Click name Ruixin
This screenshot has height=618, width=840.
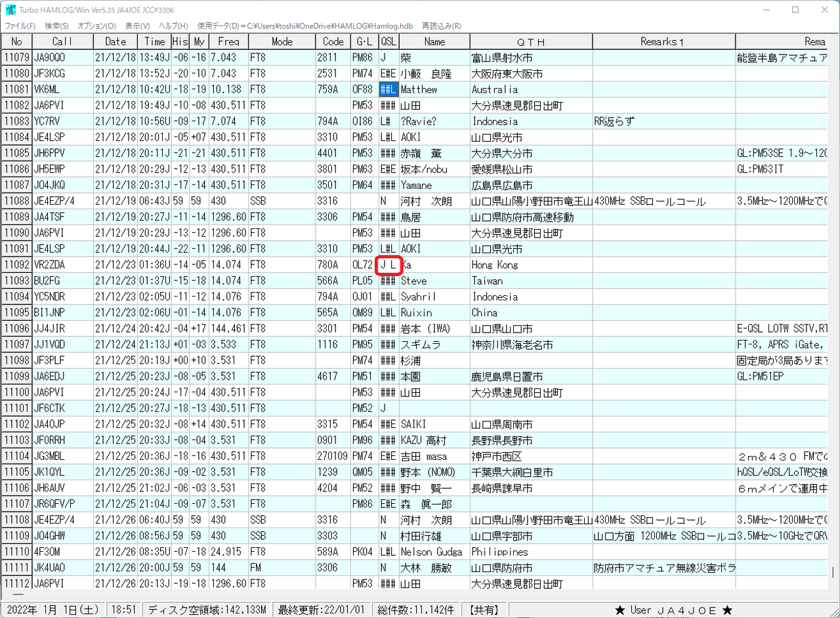417,313
